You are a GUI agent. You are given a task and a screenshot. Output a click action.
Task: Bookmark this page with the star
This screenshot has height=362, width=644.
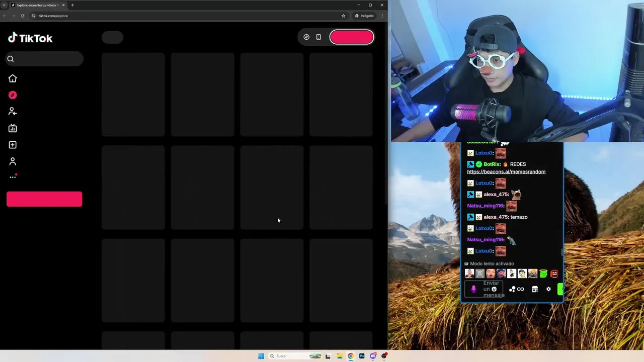pos(344,16)
